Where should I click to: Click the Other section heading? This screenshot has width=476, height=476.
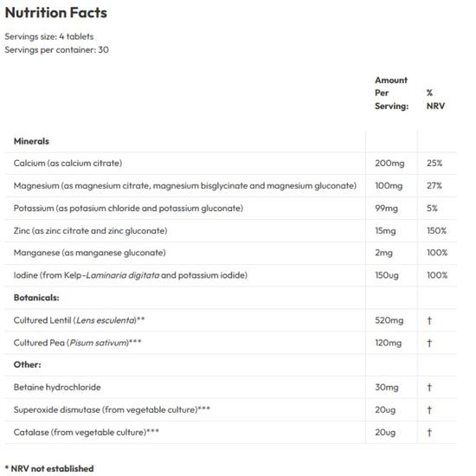[28, 364]
